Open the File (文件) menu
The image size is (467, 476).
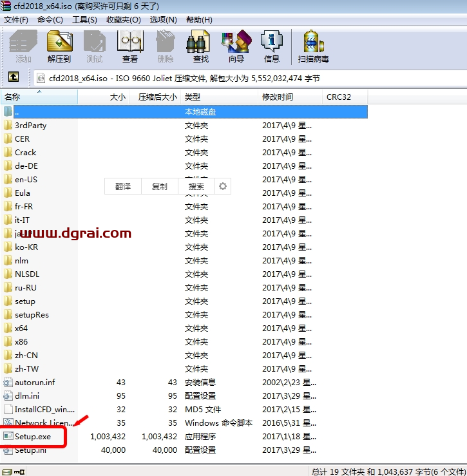point(16,20)
